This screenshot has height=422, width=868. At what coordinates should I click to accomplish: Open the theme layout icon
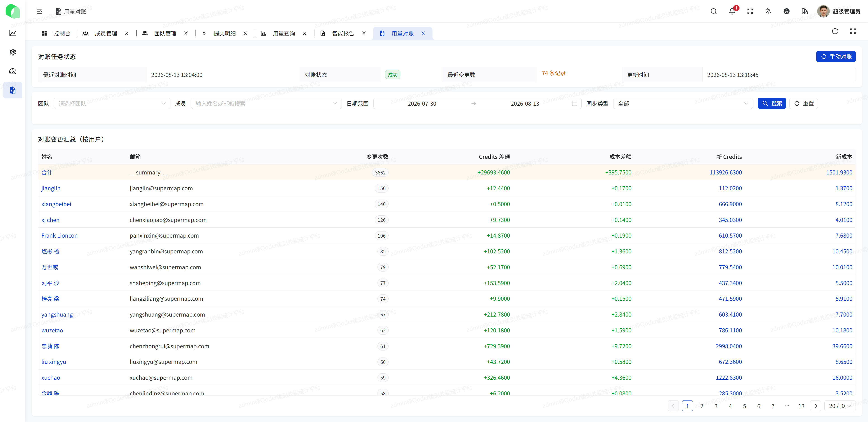(805, 12)
